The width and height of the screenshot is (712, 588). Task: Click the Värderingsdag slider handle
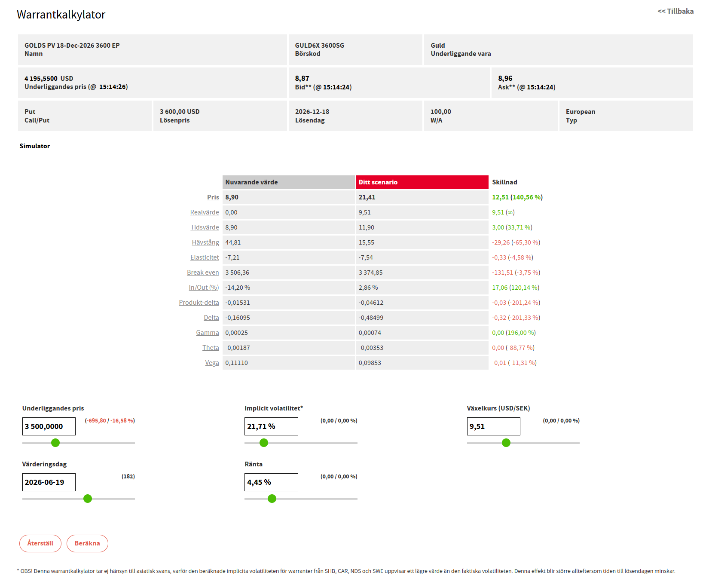[x=88, y=499]
